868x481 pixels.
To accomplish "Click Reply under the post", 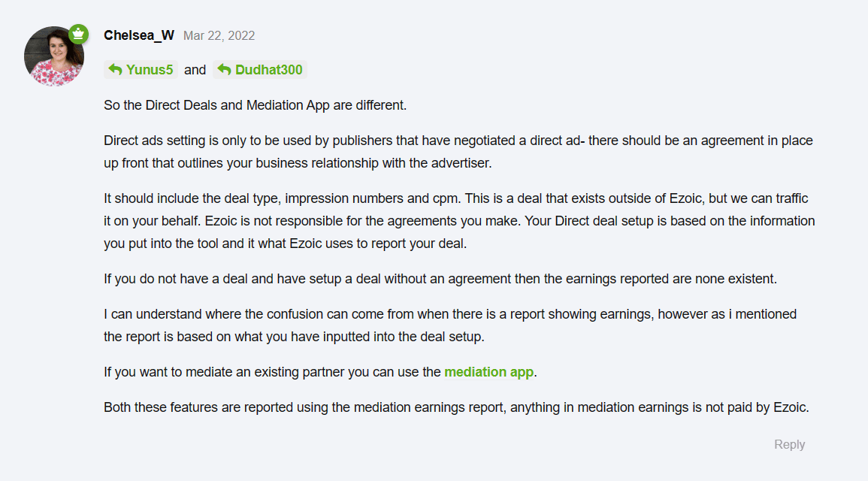I will tap(789, 444).
